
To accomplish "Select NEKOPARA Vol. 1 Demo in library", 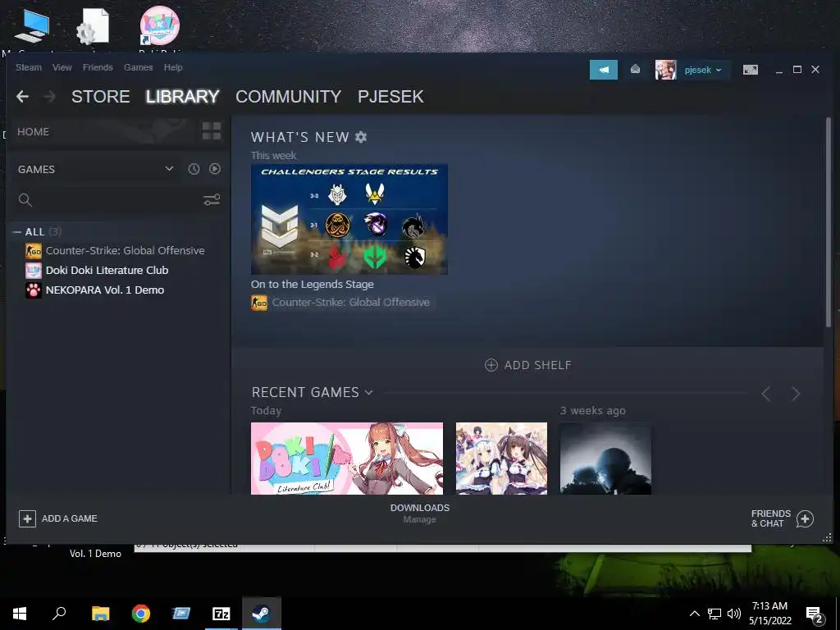I will (x=104, y=290).
